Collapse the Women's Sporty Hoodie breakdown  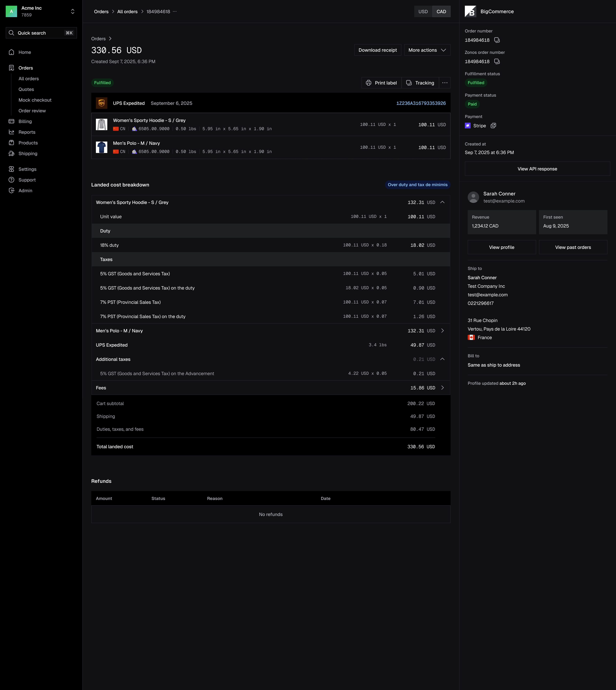442,203
